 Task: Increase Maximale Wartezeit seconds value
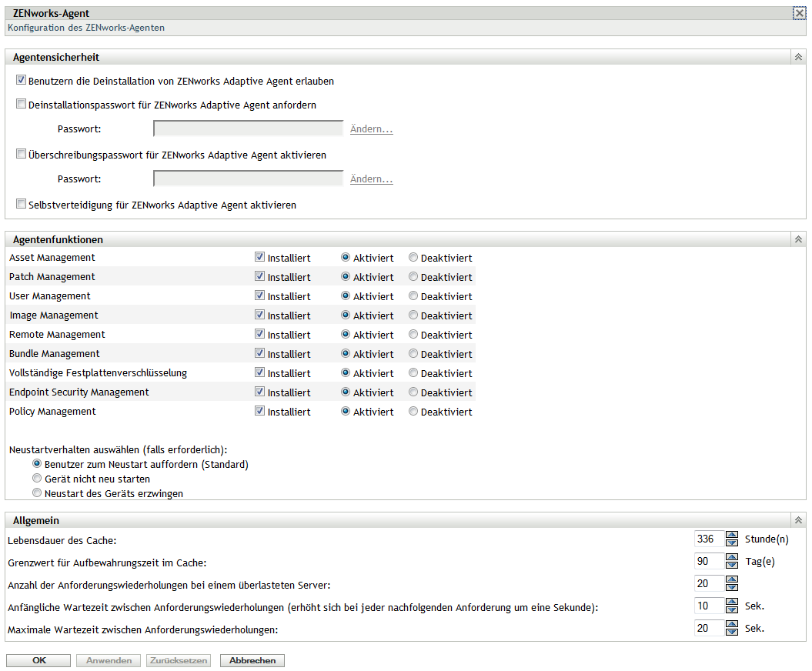click(x=732, y=624)
